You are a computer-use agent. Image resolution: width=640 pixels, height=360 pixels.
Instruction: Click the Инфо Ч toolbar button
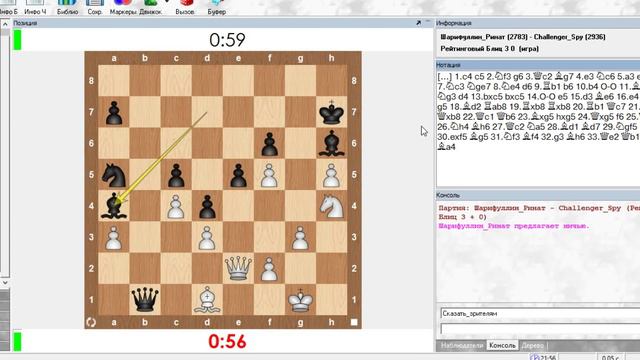pyautogui.click(x=35, y=7)
